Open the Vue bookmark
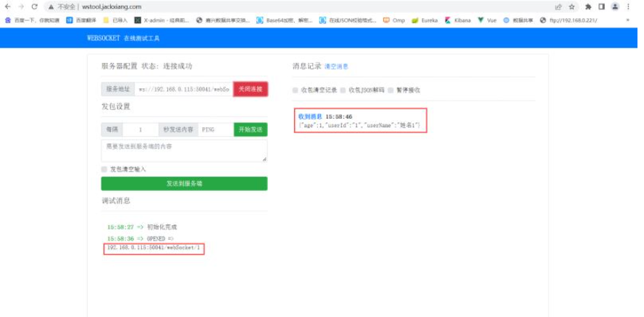The height and width of the screenshot is (317, 644). point(487,20)
